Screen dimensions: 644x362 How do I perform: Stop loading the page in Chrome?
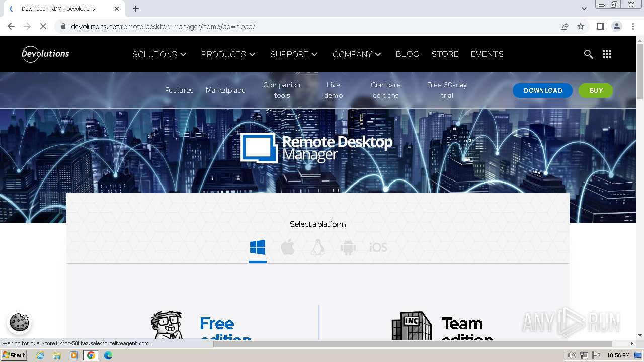pos(43,26)
